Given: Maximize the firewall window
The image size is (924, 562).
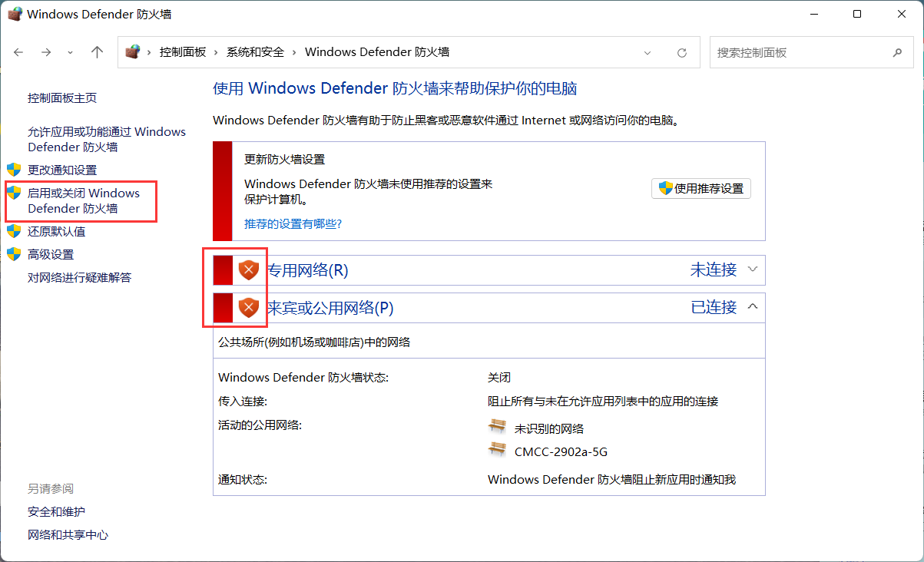Looking at the screenshot, I should [857, 14].
